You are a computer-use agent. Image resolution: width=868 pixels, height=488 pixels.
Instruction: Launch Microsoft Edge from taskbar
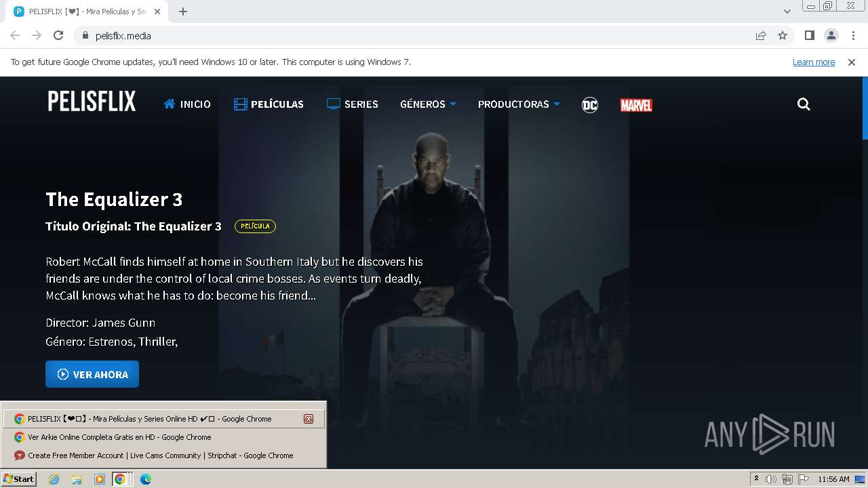(x=145, y=479)
